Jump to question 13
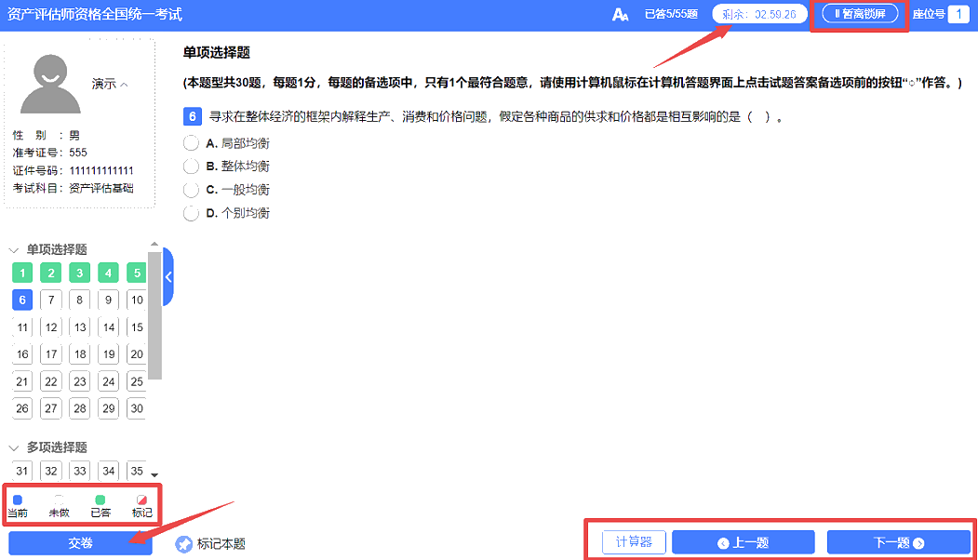 pos(80,327)
